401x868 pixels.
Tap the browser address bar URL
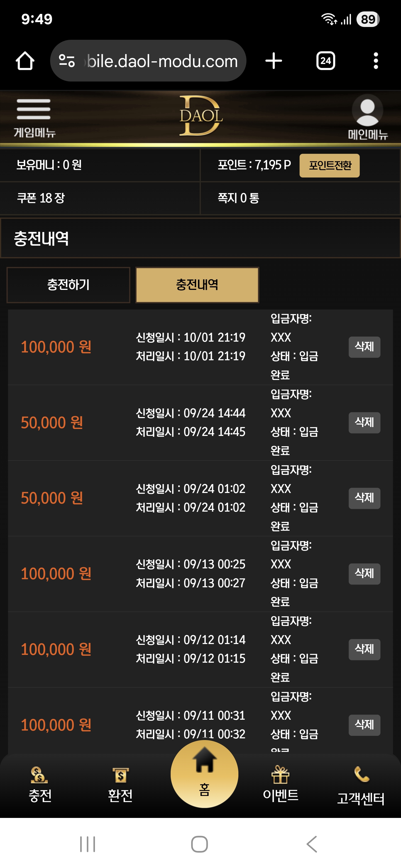(x=162, y=61)
